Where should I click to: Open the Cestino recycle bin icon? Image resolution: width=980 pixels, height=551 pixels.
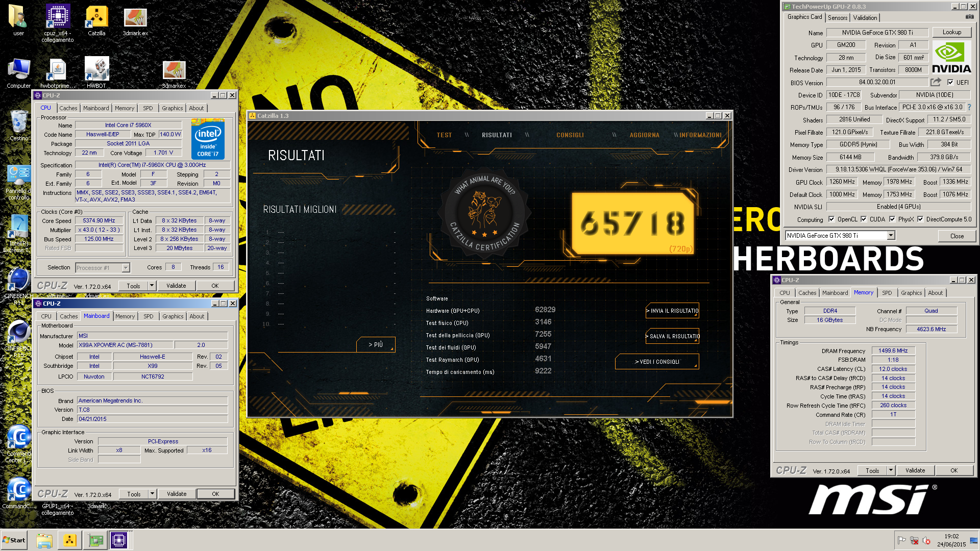19,126
